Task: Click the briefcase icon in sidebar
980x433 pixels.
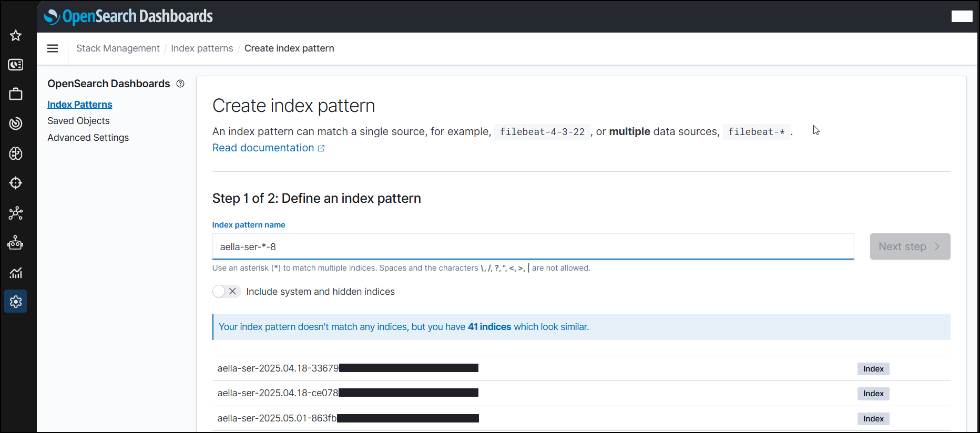Action: coord(16,94)
